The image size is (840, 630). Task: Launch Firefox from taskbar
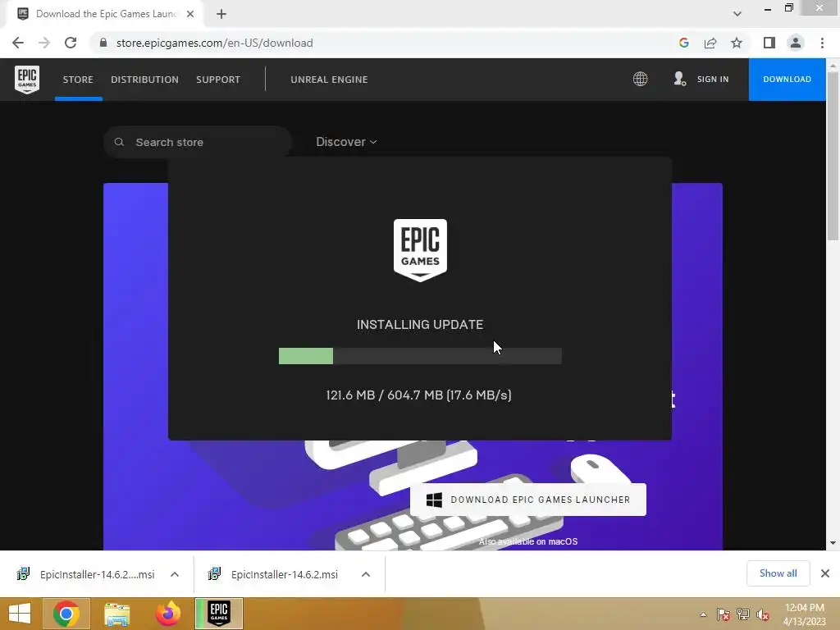(x=167, y=614)
